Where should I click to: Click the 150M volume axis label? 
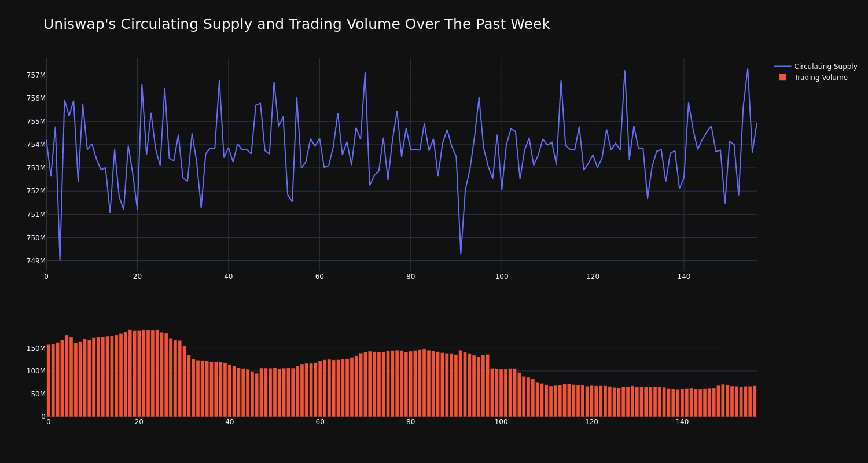[36, 348]
